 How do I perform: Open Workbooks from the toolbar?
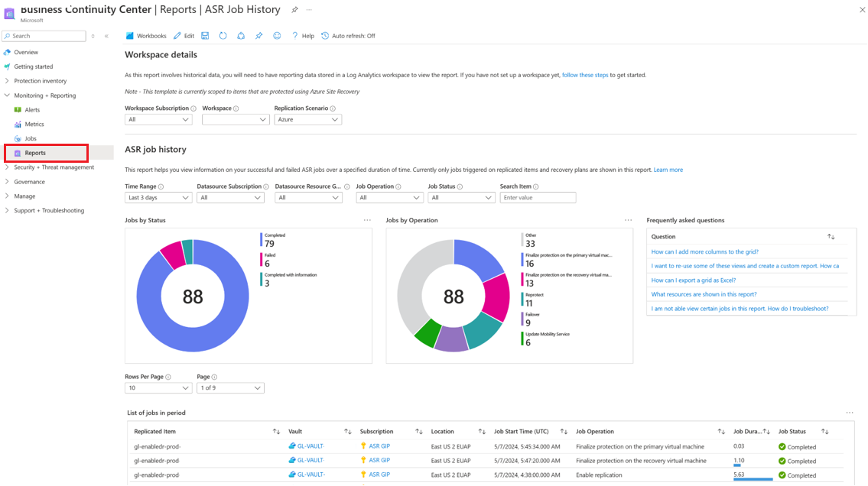point(146,36)
